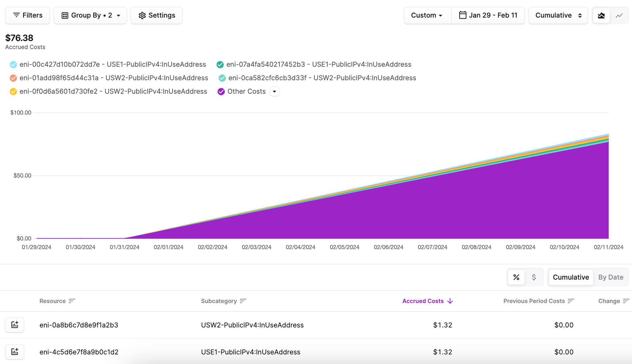The height and width of the screenshot is (364, 632).
Task: Hide the eni-00c427d10b072dd7e series in the legend
Action: coord(13,64)
